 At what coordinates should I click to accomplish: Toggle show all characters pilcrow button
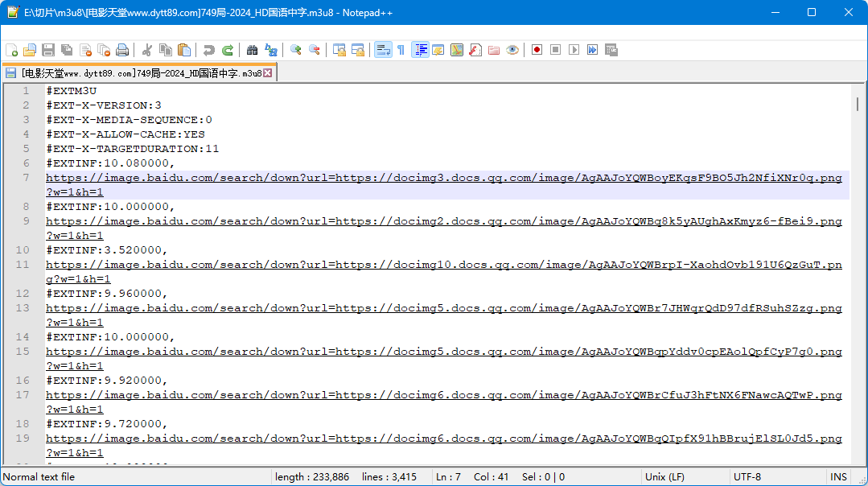click(401, 50)
